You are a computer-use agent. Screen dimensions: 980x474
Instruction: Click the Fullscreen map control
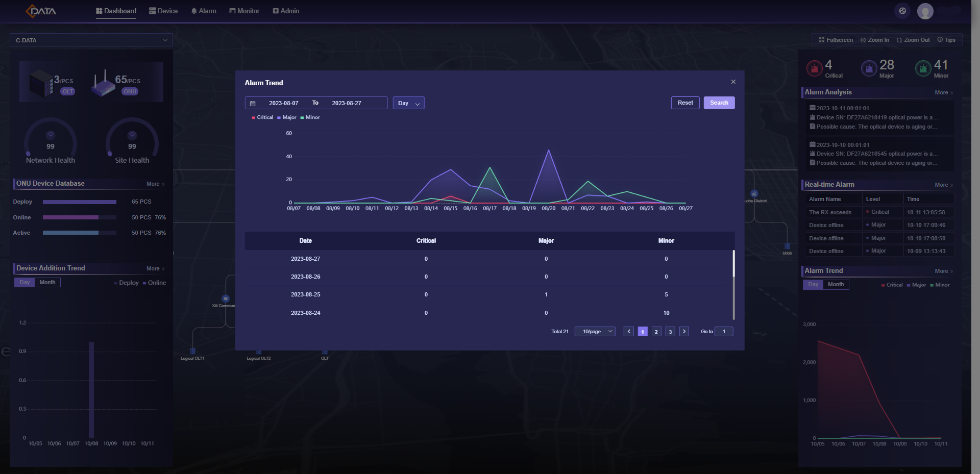tap(836, 40)
